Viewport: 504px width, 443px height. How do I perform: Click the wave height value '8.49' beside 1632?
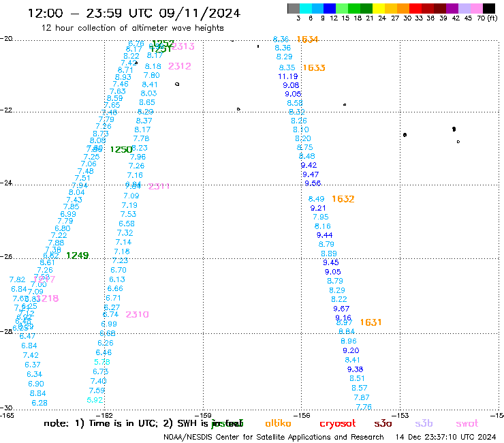point(316,199)
